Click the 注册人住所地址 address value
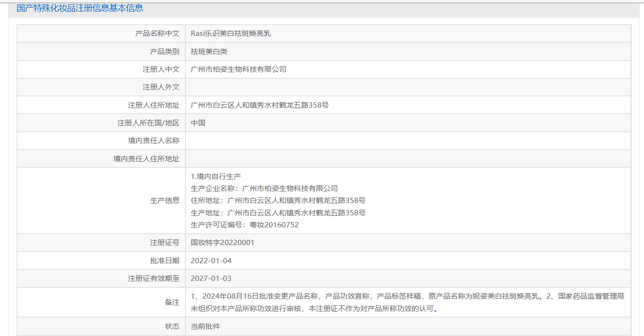 pos(259,105)
